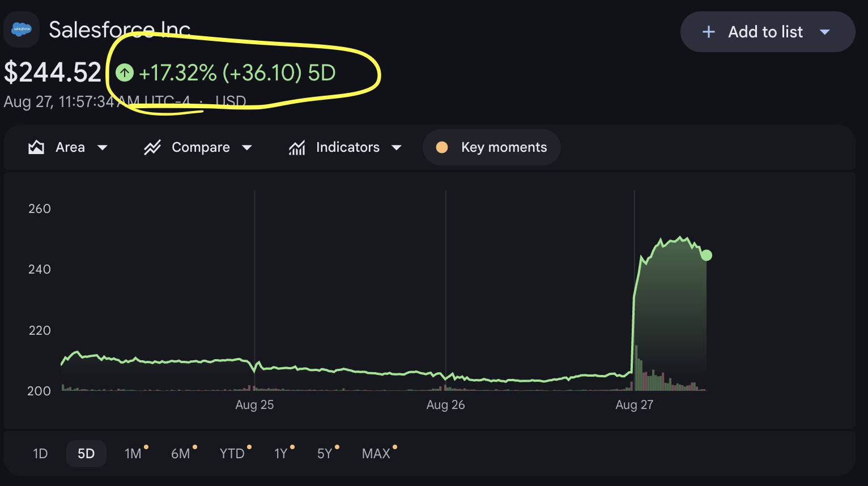
Task: Expand the Indicators dropdown arrow
Action: pyautogui.click(x=397, y=148)
